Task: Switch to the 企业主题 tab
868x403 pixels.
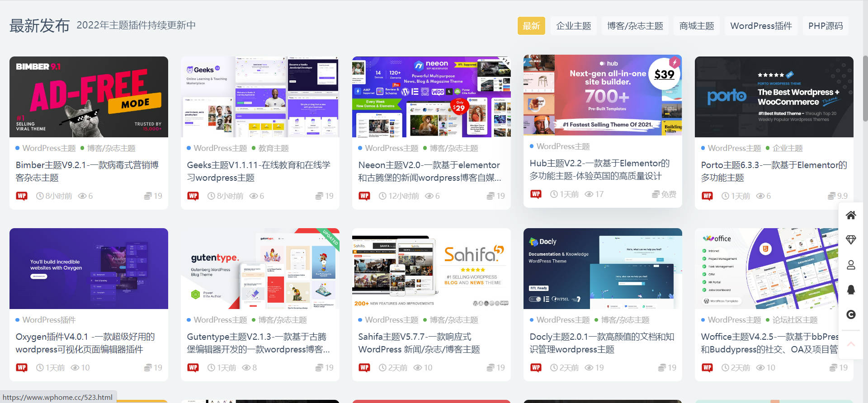Action: click(574, 26)
